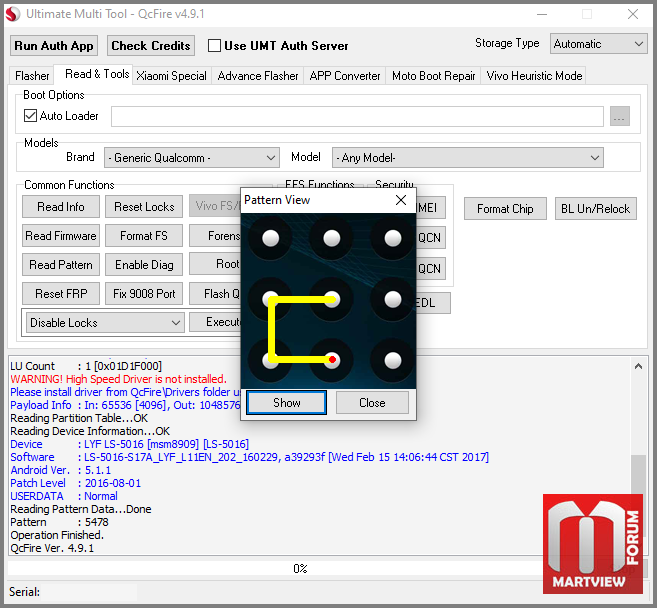Open the Storage Type dropdown

[x=598, y=44]
